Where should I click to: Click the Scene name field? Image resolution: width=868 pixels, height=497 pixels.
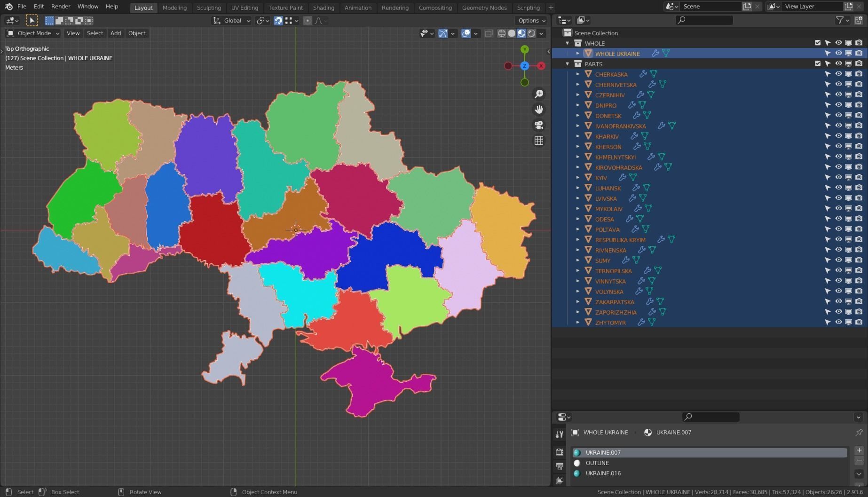[710, 7]
